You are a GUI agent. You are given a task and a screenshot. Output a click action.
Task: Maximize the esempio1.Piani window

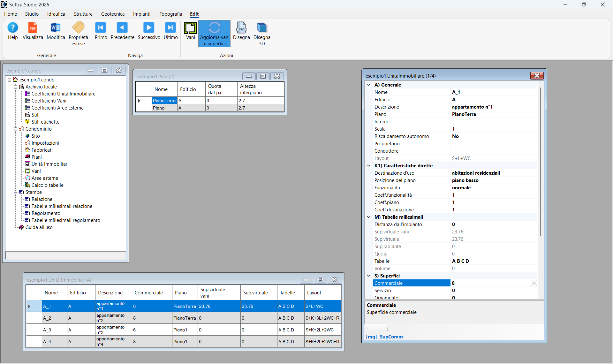tap(263, 76)
